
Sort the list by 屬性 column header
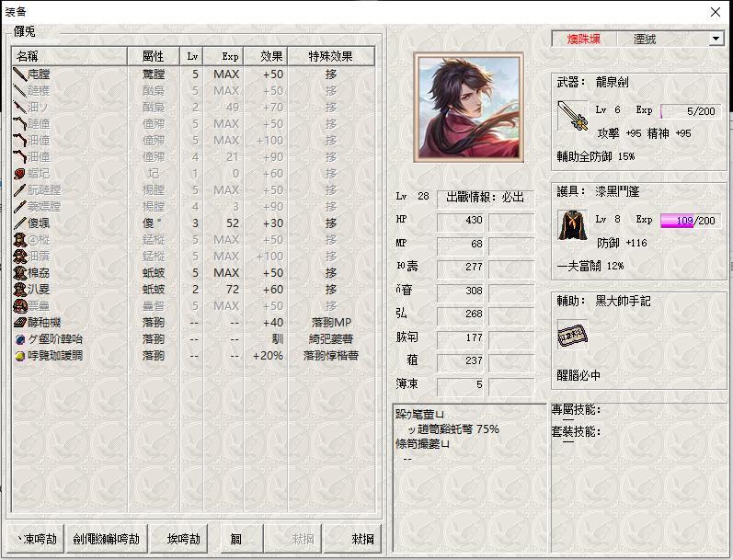[153, 56]
